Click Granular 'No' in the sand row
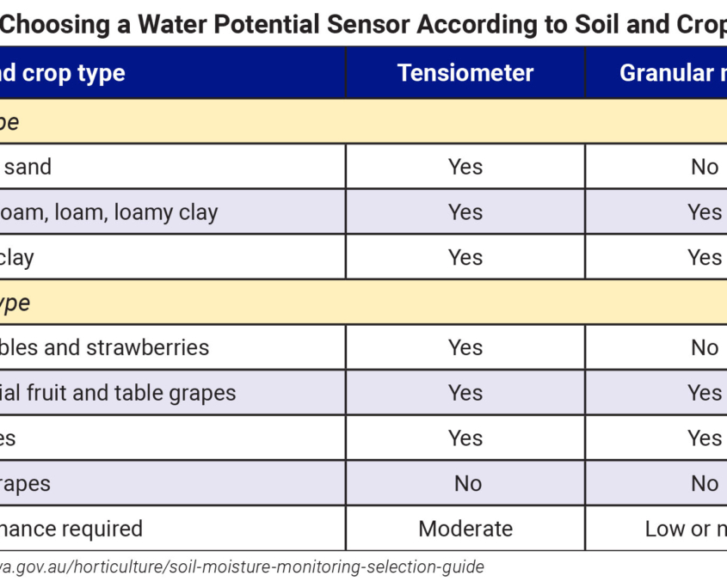The image size is (727, 588). point(705,167)
